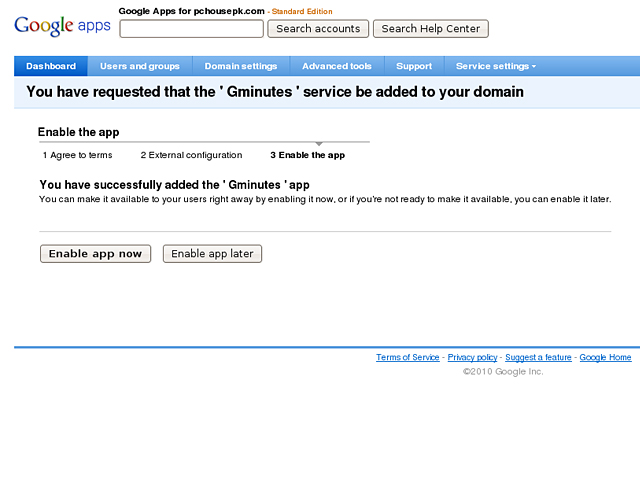640x480 pixels.
Task: Click the Search accounts button
Action: pos(318,29)
